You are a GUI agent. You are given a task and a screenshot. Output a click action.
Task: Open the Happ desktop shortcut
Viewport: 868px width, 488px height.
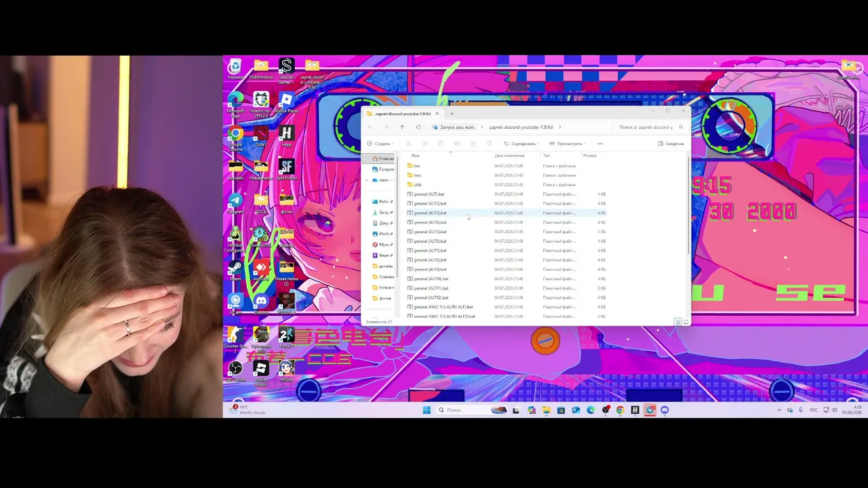coord(286,138)
